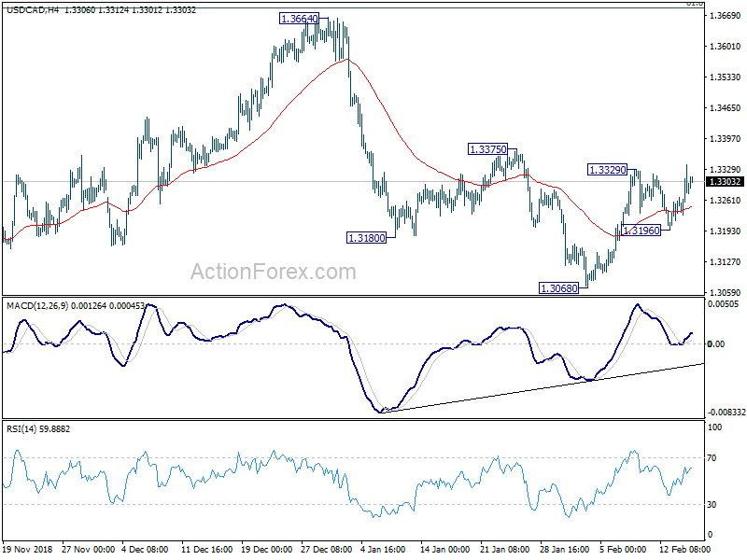Image resolution: width=747 pixels, height=560 pixels.
Task: Click the MACD -0.008332 scale value
Action: 726,412
